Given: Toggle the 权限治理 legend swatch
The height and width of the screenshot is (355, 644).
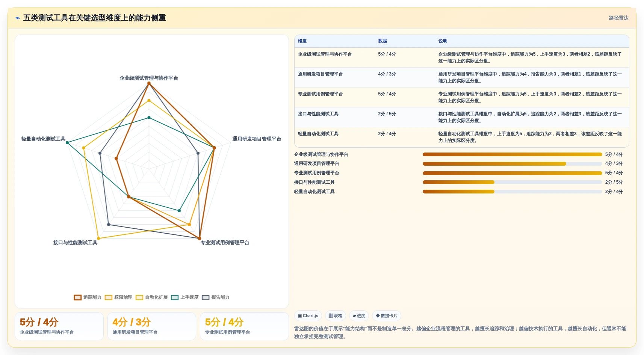Looking at the screenshot, I should click(109, 298).
